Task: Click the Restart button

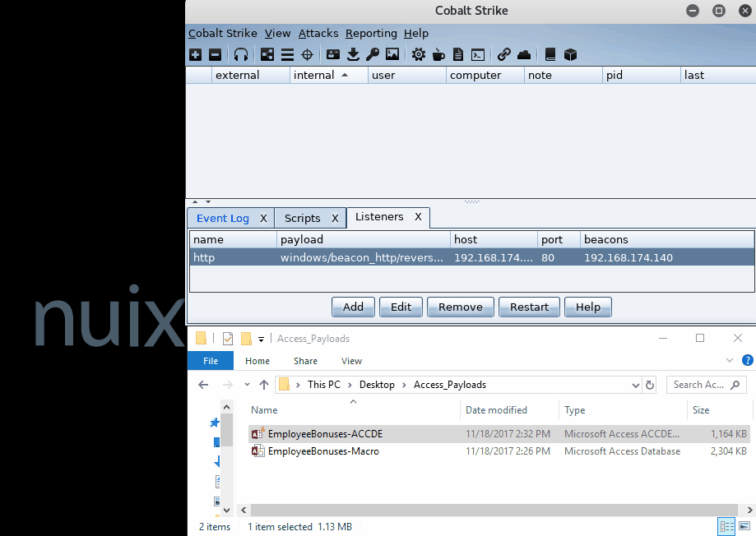Action: [x=529, y=307]
